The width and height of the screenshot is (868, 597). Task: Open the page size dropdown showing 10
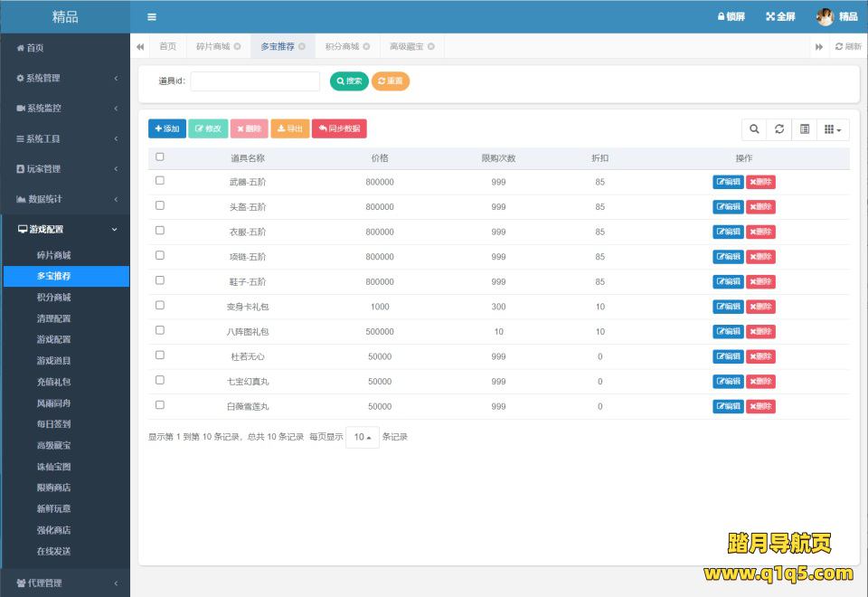tap(363, 437)
